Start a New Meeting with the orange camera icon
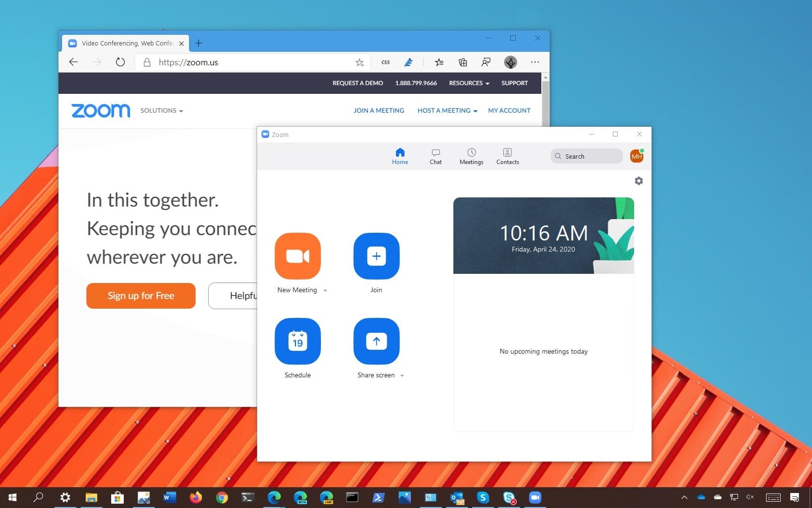Image resolution: width=812 pixels, height=508 pixels. tap(297, 256)
